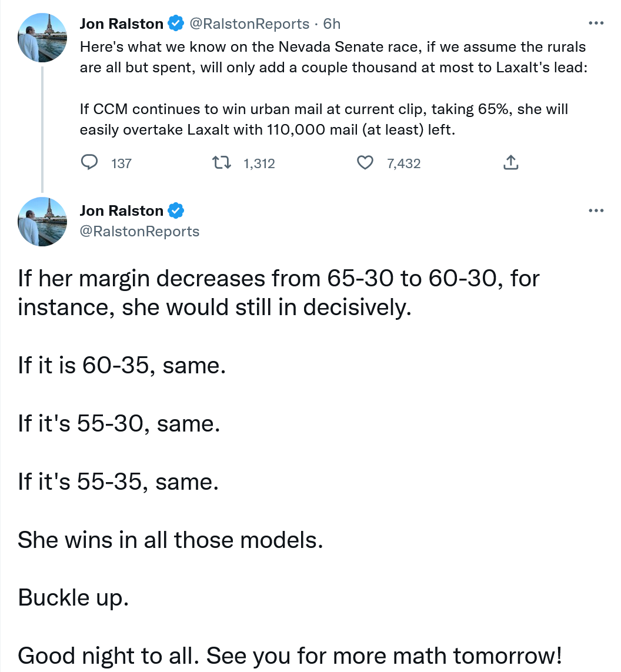Click Jon Ralston name on first tweet
This screenshot has width=621, height=672.
click(121, 24)
